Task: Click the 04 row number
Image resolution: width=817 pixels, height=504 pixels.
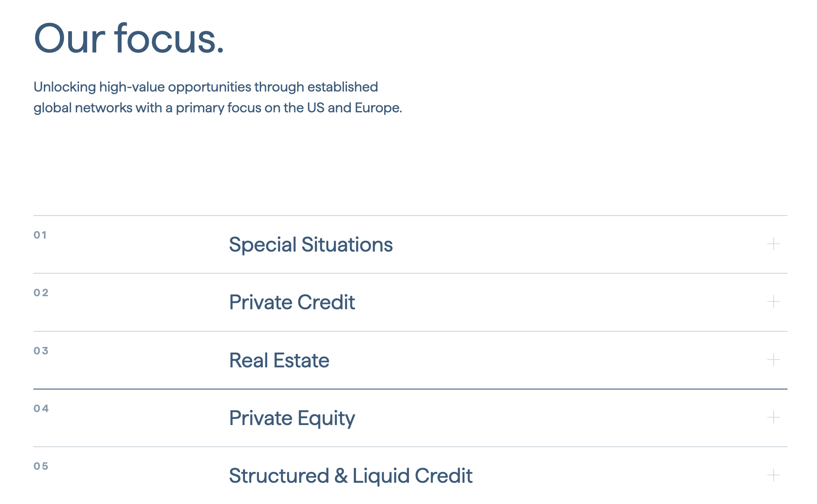Action: coord(41,409)
